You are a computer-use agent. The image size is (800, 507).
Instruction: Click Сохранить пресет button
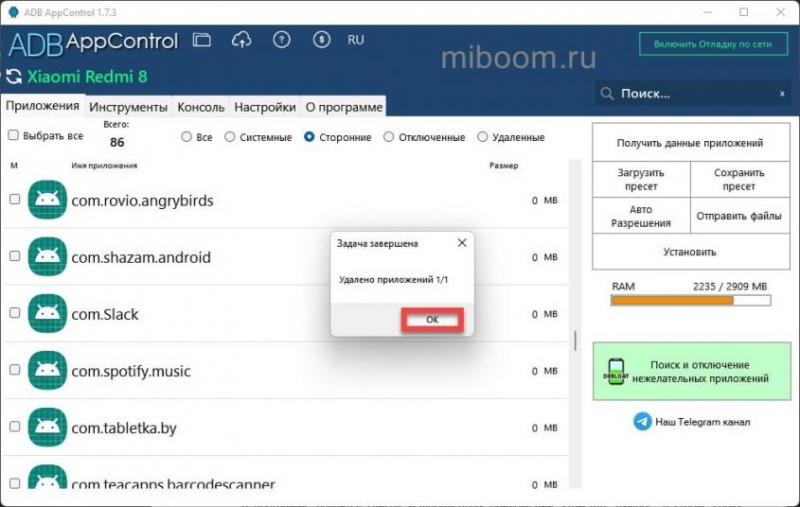(740, 180)
